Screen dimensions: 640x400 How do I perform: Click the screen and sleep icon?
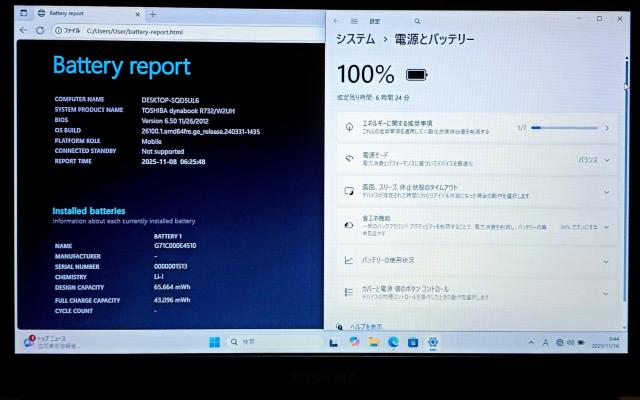(x=349, y=191)
